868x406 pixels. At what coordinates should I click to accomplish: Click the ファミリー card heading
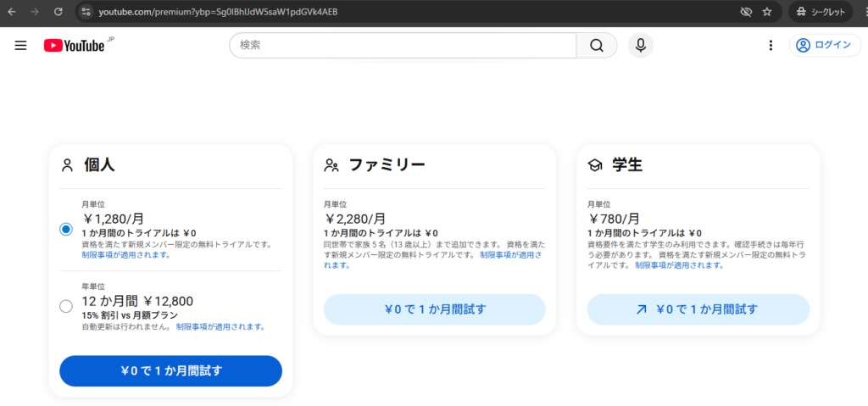[x=387, y=164]
